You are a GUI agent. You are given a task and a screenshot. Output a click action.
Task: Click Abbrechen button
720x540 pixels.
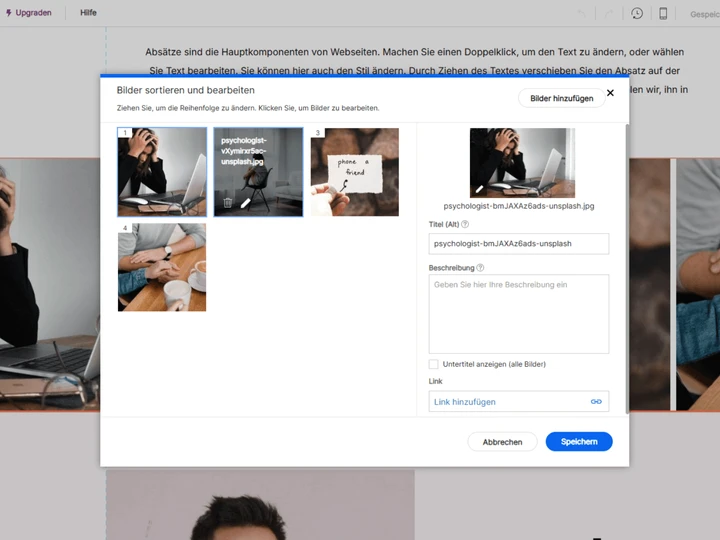click(502, 442)
